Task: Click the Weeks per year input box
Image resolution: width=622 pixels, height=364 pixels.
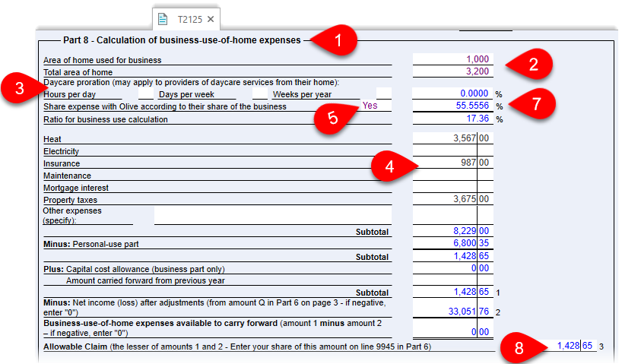Action: pyautogui.click(x=383, y=94)
